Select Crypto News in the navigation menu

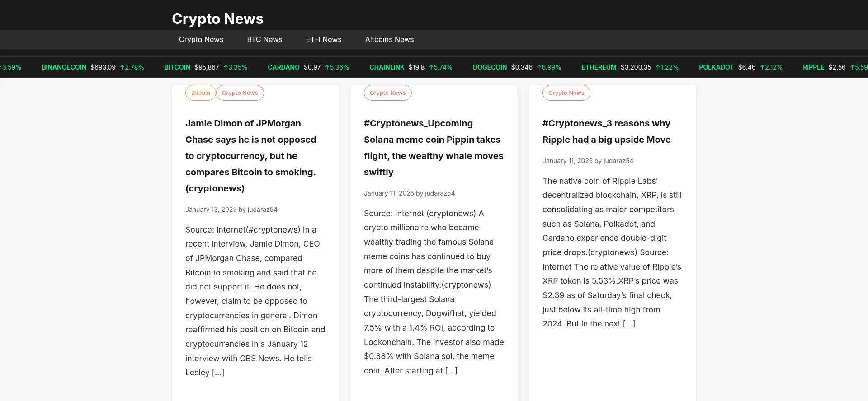pos(201,39)
